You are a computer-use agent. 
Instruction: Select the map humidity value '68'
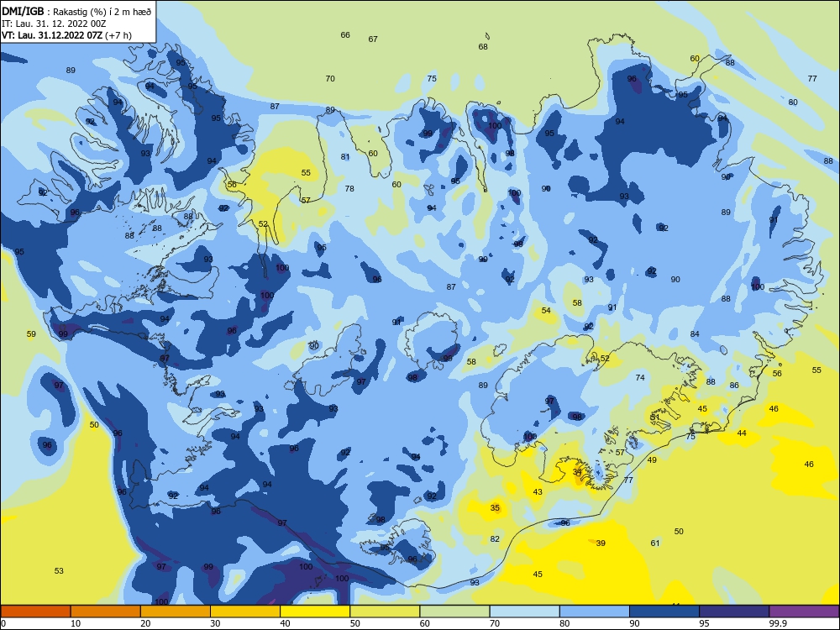[x=483, y=46]
